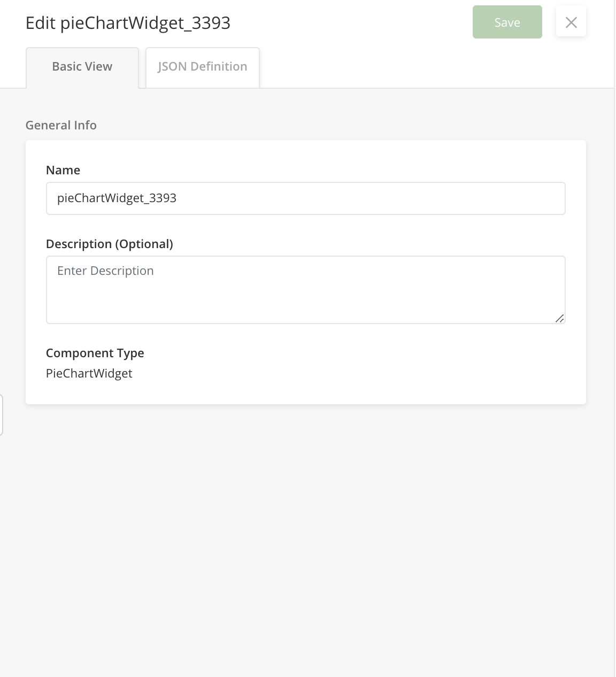
Task: Select the Basic View tab
Action: pyautogui.click(x=82, y=67)
